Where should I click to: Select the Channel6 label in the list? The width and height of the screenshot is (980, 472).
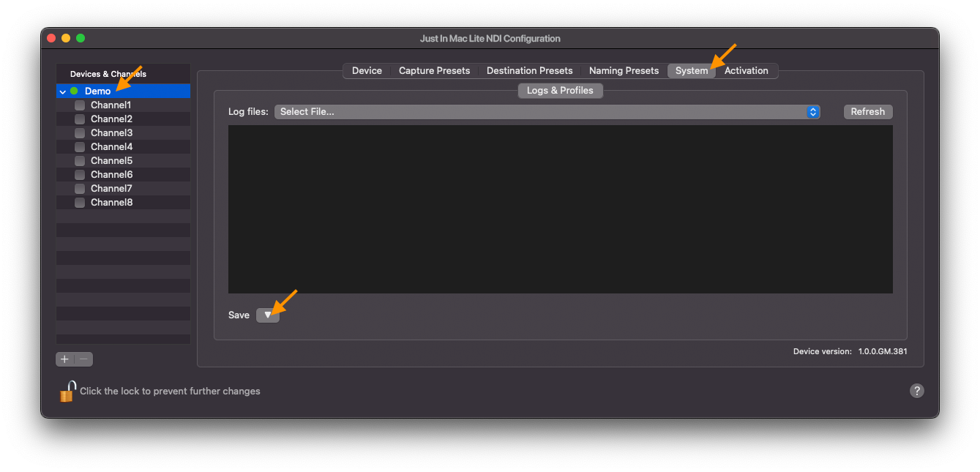(x=111, y=175)
